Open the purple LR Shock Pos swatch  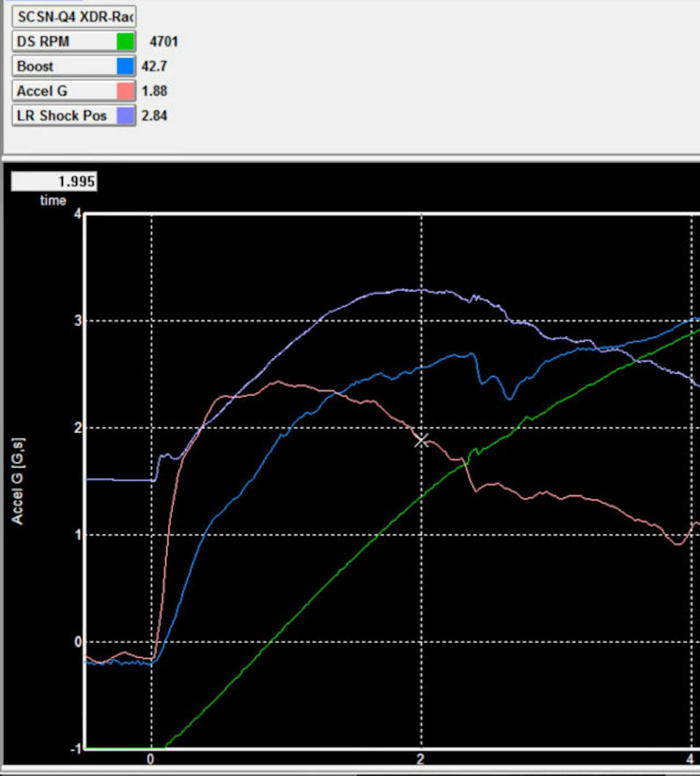(125, 115)
